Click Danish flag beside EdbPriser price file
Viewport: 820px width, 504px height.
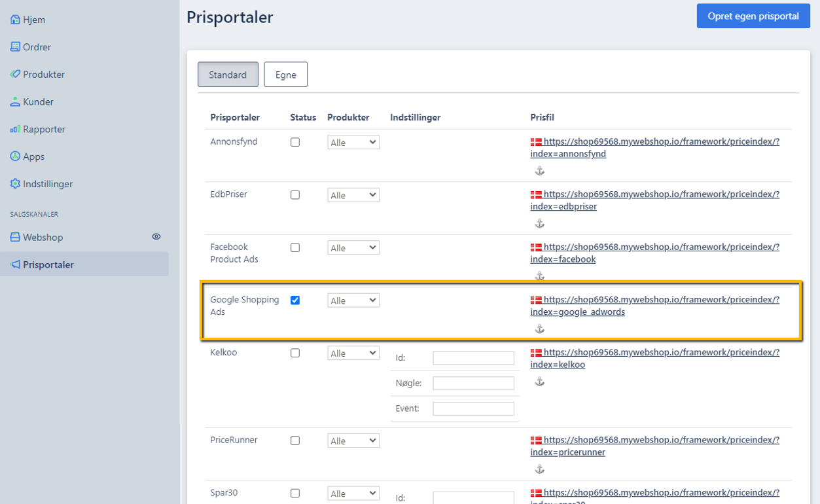tap(536, 195)
